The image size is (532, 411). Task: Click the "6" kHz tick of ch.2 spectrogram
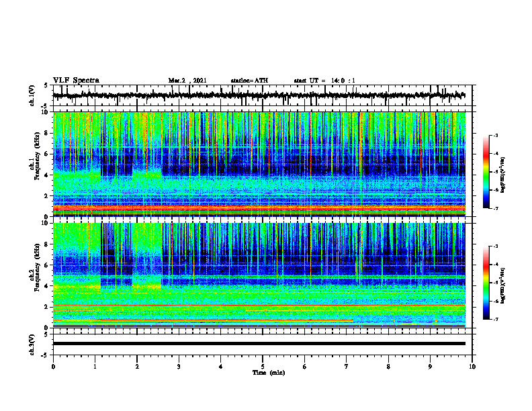(x=48, y=265)
